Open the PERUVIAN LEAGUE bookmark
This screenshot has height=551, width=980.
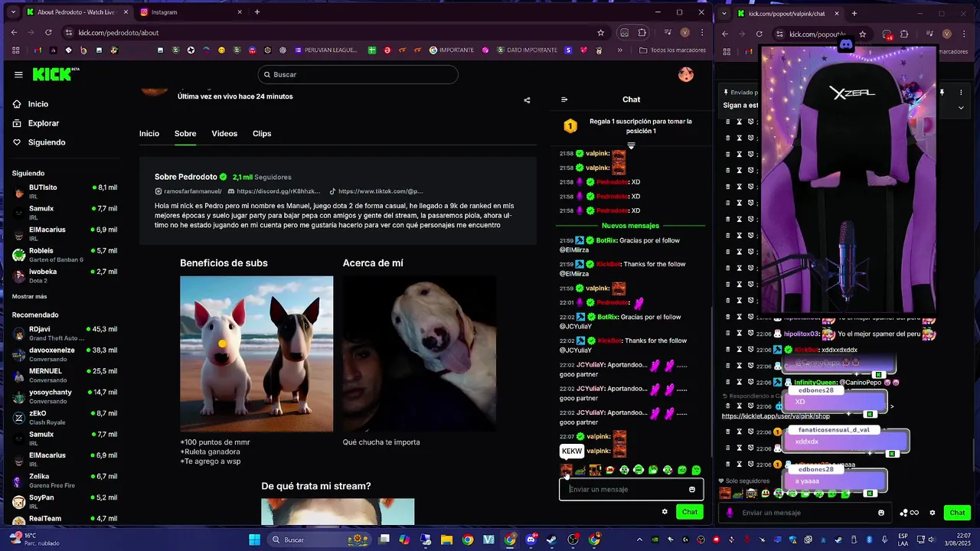[x=325, y=51]
